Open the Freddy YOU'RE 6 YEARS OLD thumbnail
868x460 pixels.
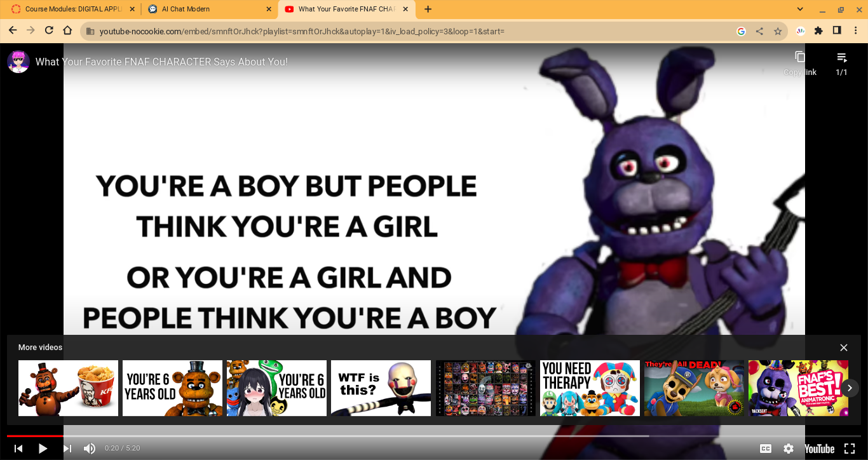click(172, 388)
